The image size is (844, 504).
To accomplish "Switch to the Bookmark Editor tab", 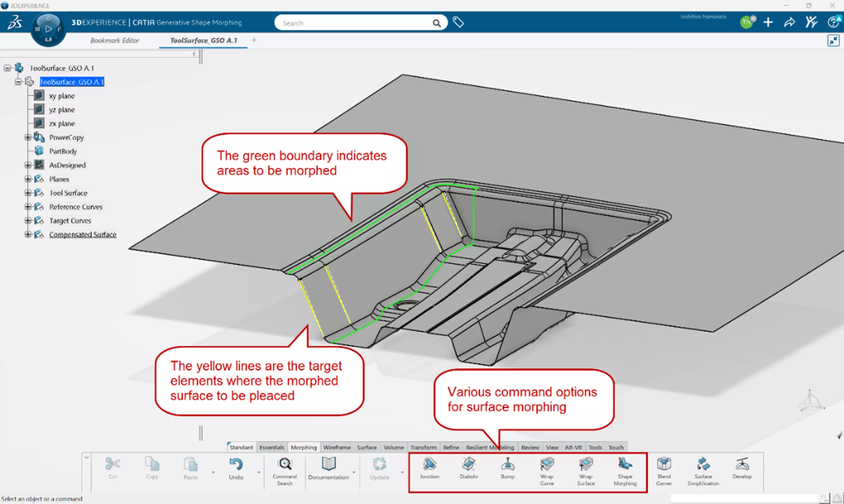I will (115, 40).
